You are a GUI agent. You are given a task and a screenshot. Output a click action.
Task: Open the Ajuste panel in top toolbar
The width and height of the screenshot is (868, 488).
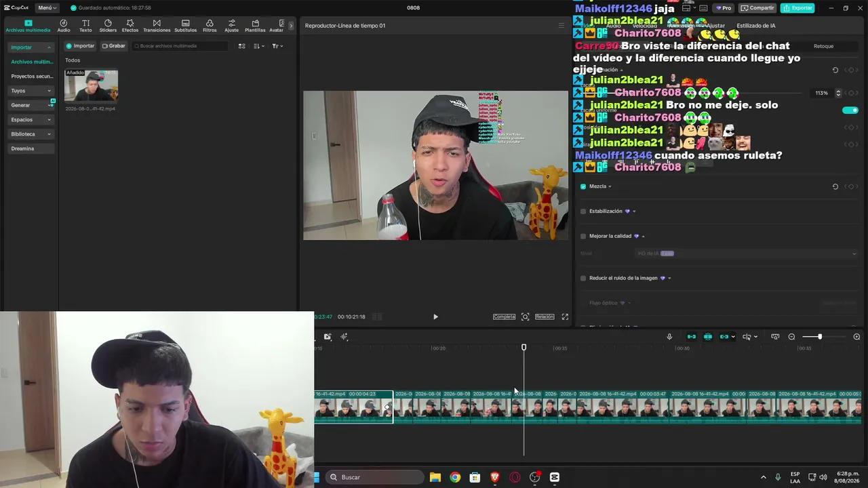pos(232,26)
